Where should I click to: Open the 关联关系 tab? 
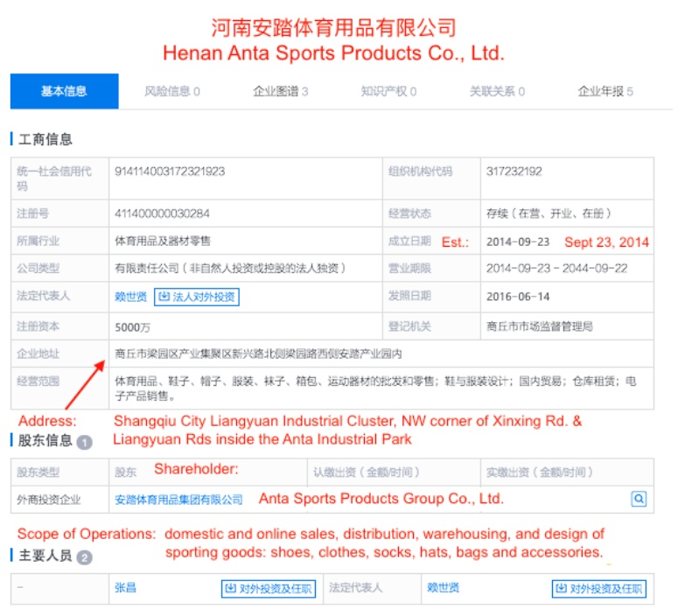coord(497,91)
